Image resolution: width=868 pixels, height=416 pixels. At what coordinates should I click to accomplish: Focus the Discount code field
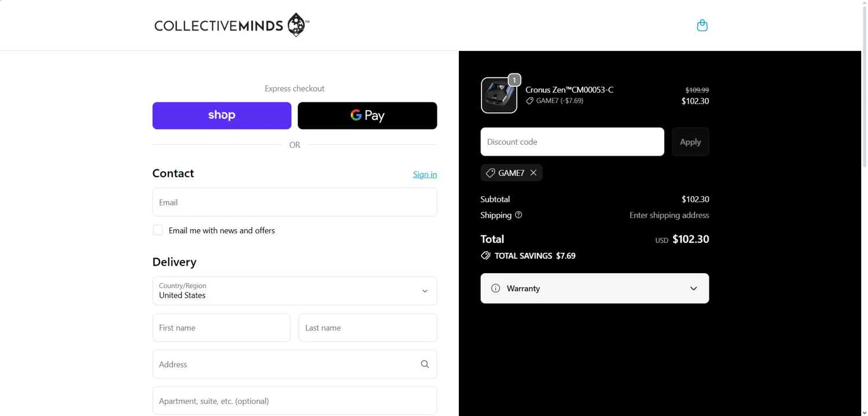coord(572,142)
